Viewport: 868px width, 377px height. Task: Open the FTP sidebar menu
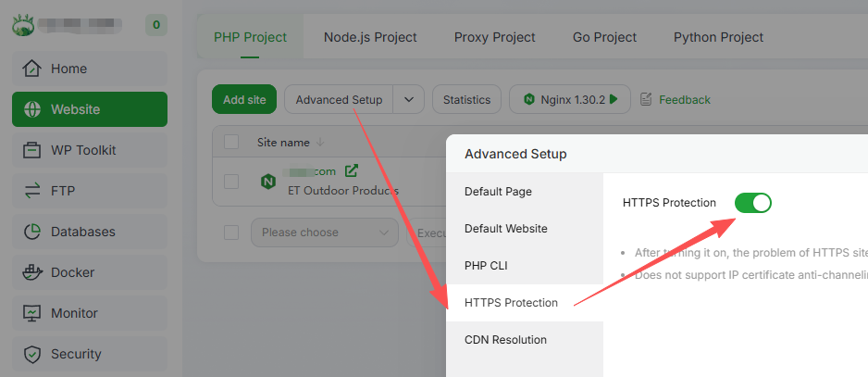coord(90,191)
